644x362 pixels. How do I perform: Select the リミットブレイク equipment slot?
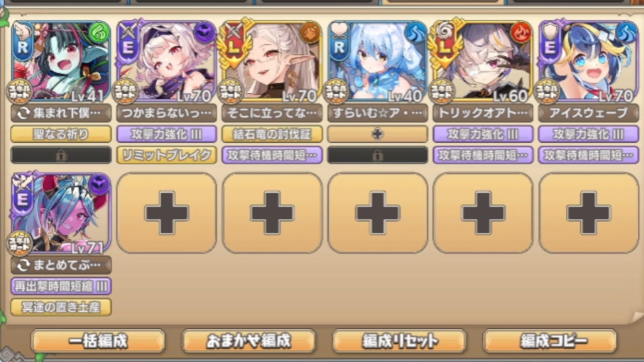tap(166, 155)
